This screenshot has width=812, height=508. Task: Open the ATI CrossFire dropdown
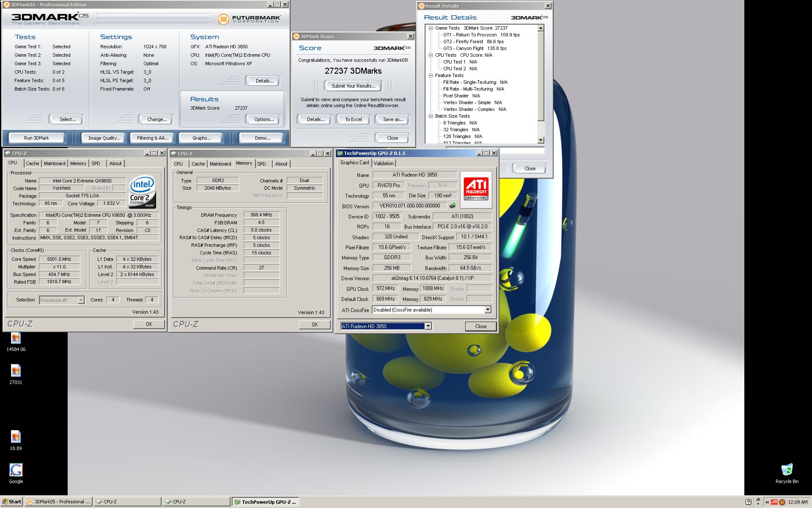click(488, 310)
